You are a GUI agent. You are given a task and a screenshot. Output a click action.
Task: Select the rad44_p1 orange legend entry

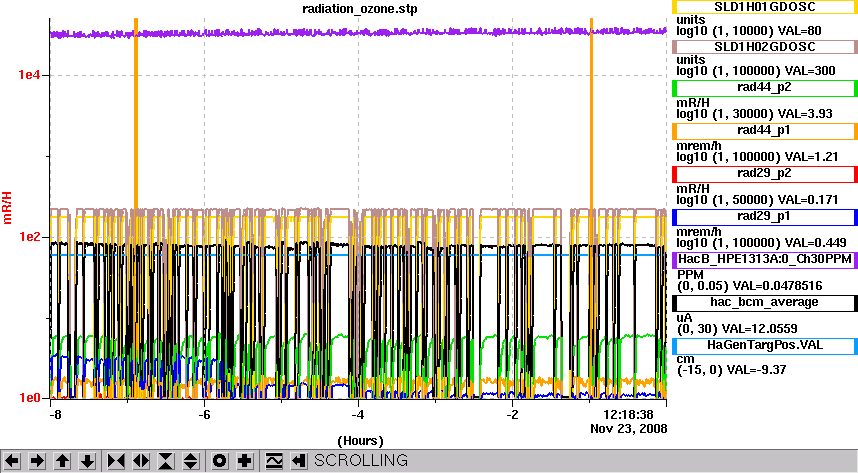point(764,131)
